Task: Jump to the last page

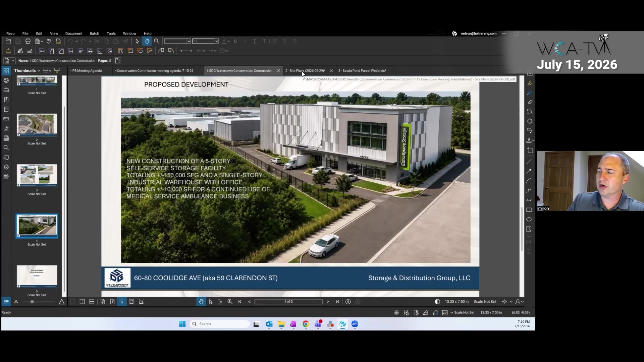Action: pyautogui.click(x=337, y=302)
